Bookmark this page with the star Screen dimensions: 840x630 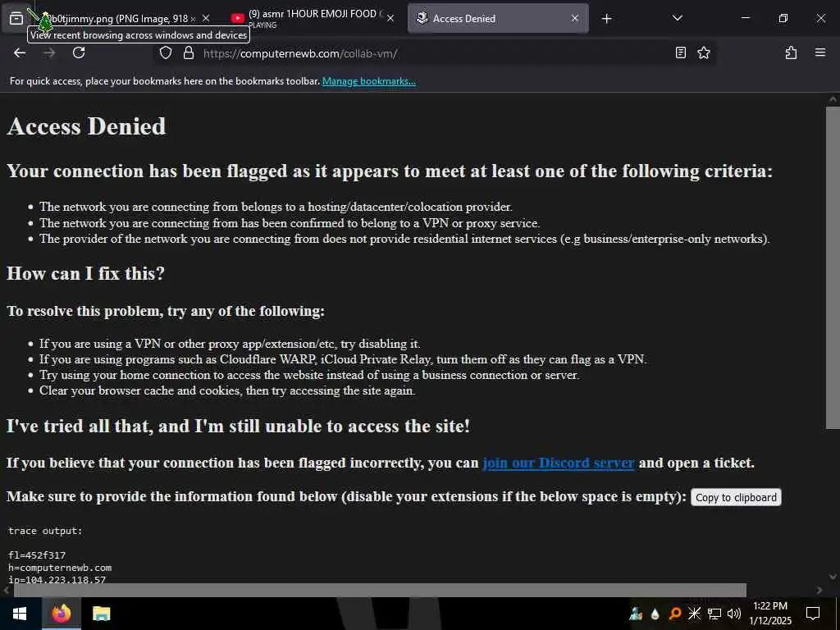[x=704, y=53]
